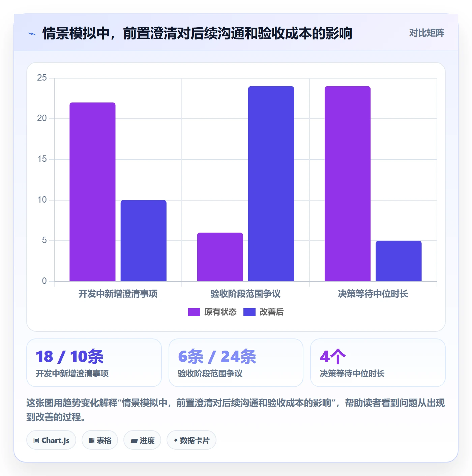Click the lightning icon beside the title

(x=32, y=34)
